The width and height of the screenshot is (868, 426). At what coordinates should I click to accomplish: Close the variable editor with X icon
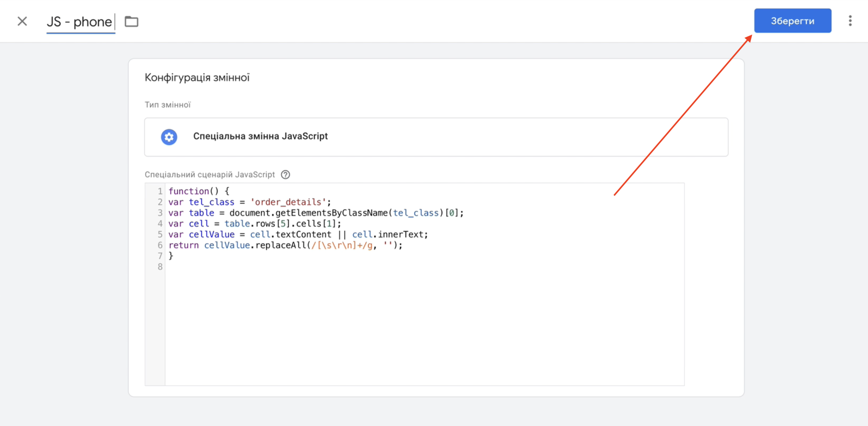(x=22, y=21)
